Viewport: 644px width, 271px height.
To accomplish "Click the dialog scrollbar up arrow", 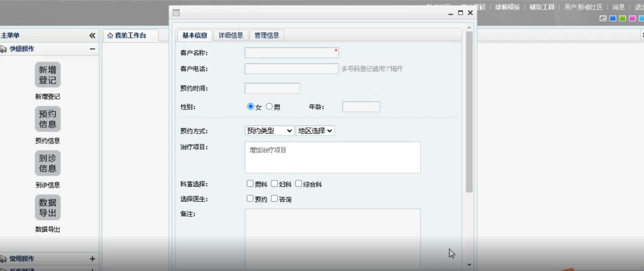I will pyautogui.click(x=469, y=28).
